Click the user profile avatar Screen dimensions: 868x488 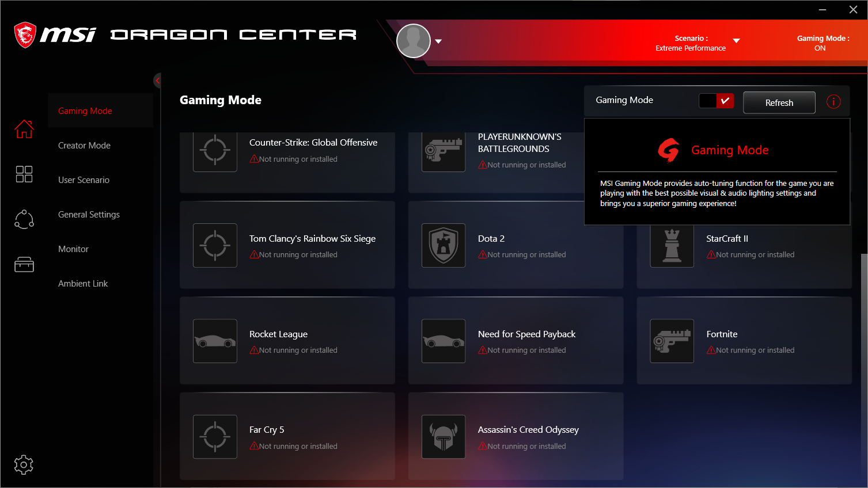[x=414, y=41]
